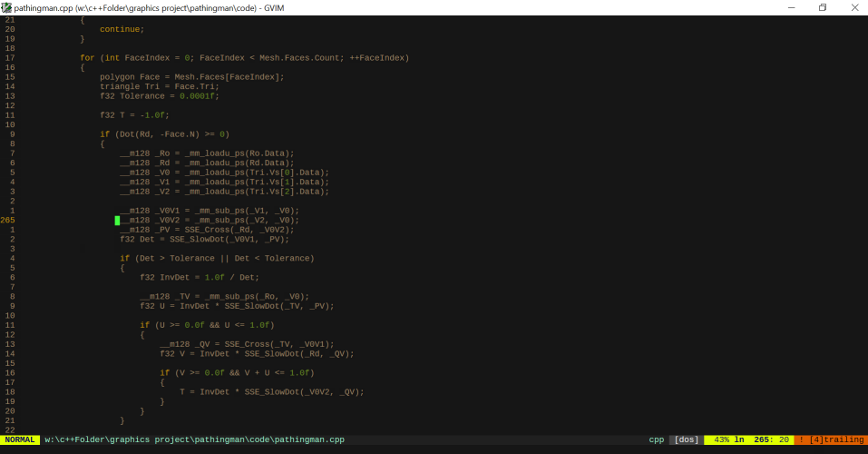The image size is (868, 454).
Task: Click the title bar text 'pathingman.cpp ... - GVIM'
Action: click(x=149, y=8)
